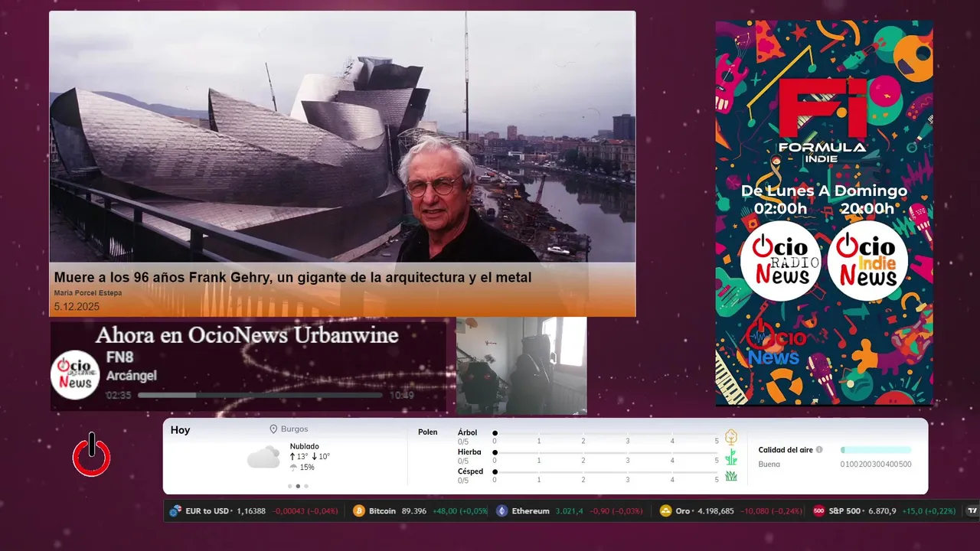Select the second weather carousel dot
This screenshot has width=980, height=551.
[x=298, y=486]
